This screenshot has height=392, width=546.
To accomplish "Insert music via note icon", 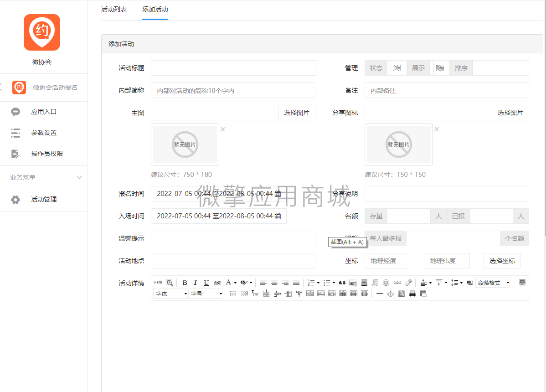I will pos(375,283).
